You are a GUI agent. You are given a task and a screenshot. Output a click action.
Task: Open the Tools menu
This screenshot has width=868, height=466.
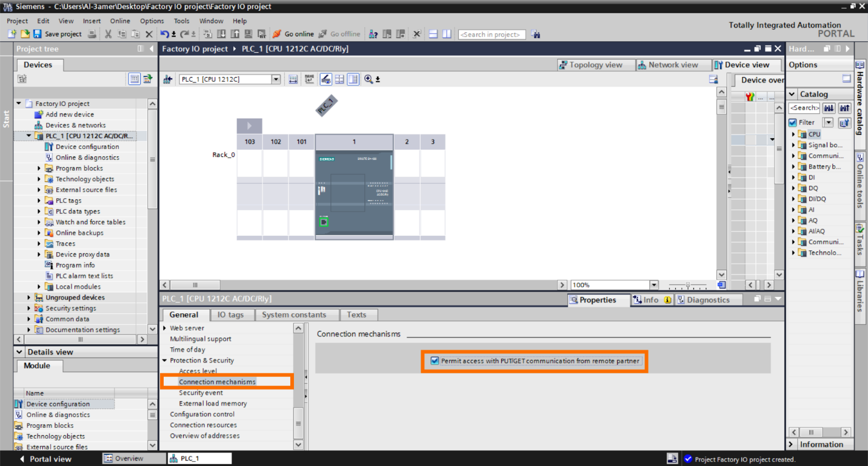(182, 21)
